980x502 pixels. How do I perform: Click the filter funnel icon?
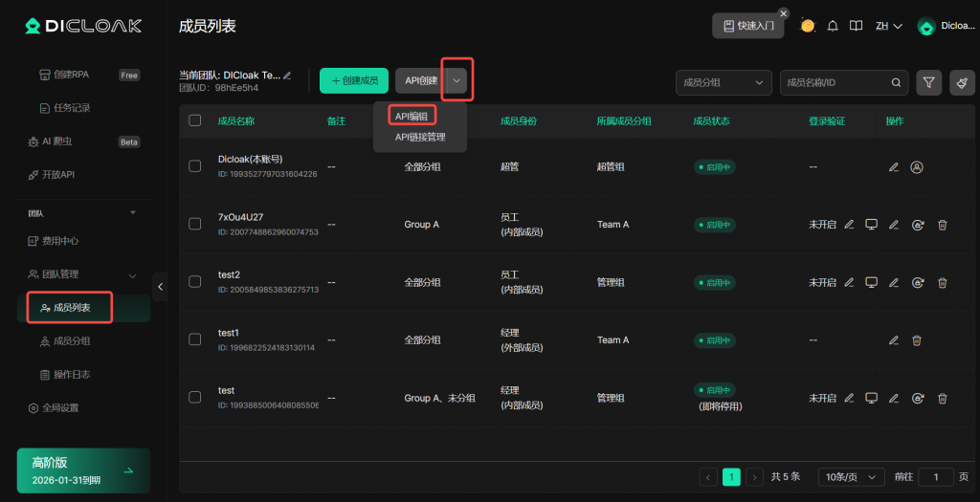point(928,83)
